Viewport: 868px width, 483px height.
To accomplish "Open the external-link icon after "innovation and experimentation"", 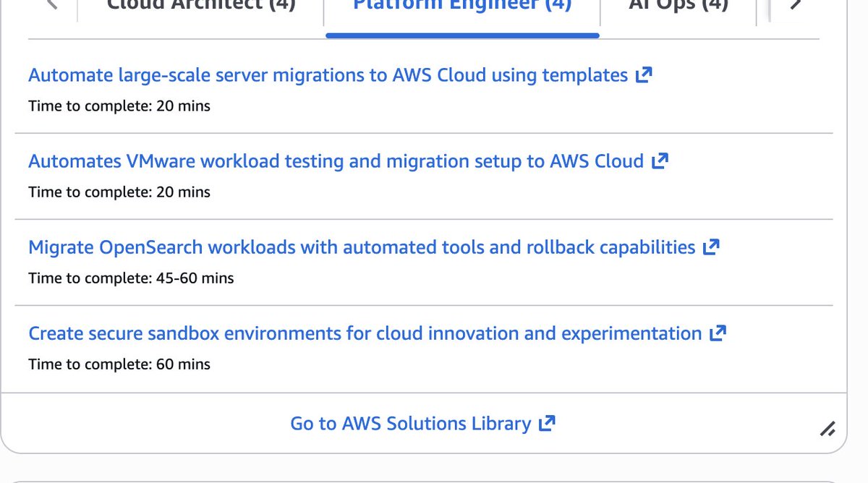I will (718, 333).
